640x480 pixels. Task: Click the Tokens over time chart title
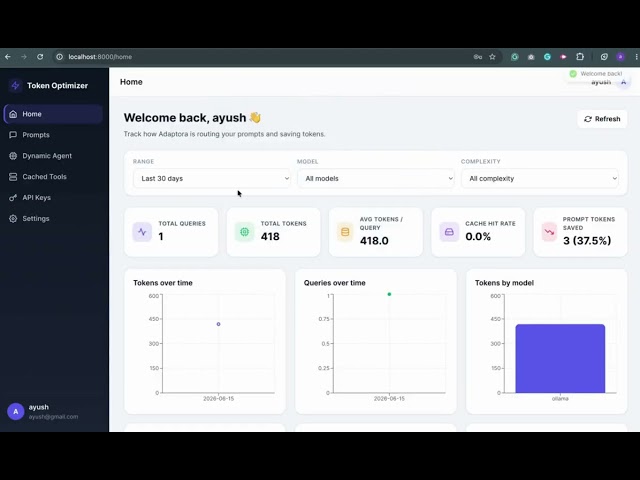(163, 283)
